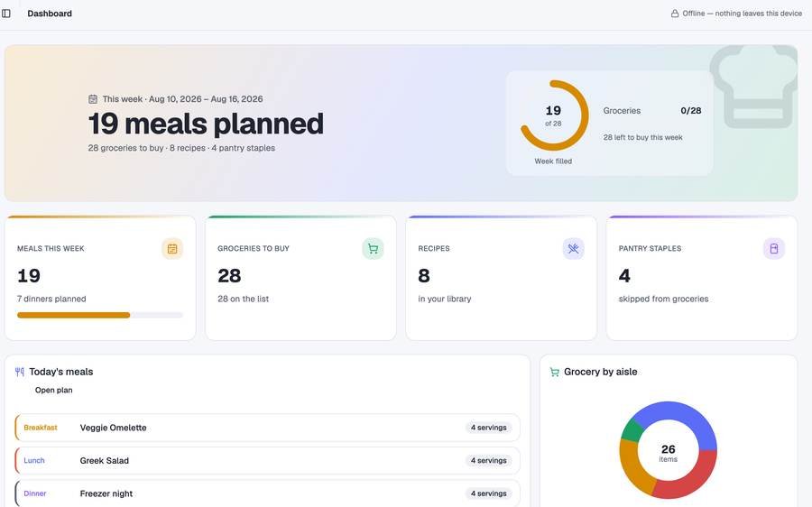Click the Dinner label

tap(35, 493)
